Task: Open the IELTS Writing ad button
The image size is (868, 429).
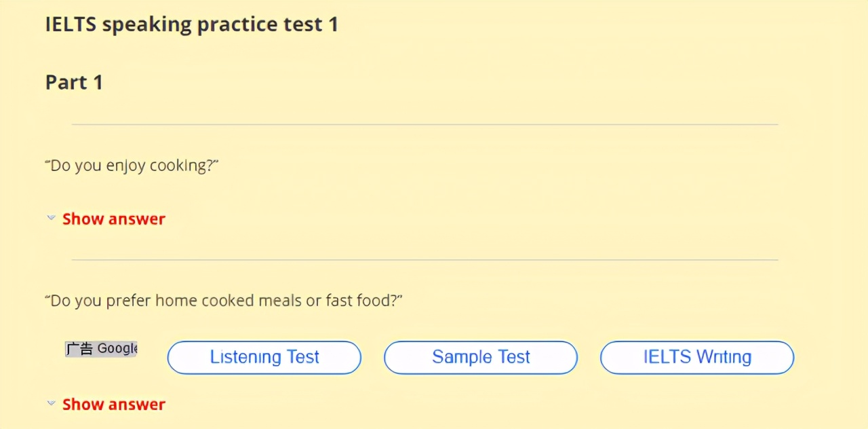Action: 697,357
